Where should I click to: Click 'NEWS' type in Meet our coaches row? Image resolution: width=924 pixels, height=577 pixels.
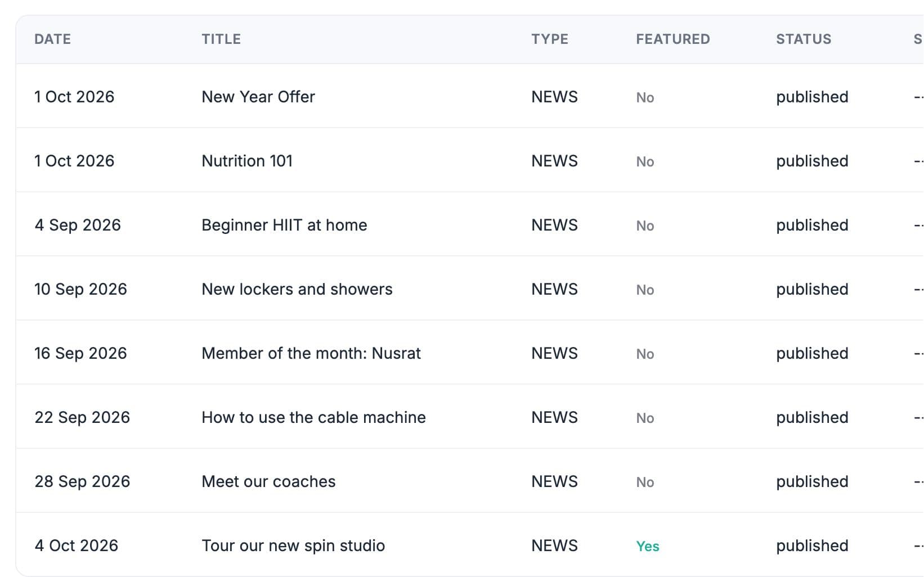pyautogui.click(x=554, y=481)
